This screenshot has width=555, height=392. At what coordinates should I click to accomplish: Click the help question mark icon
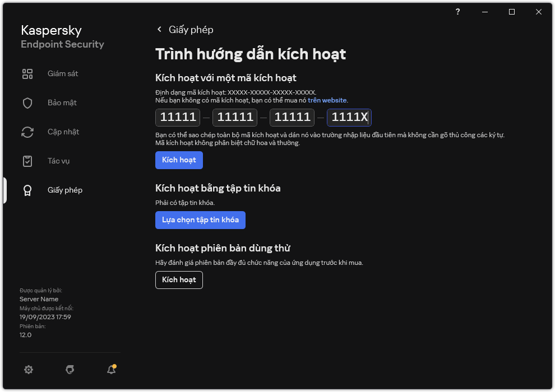457,12
